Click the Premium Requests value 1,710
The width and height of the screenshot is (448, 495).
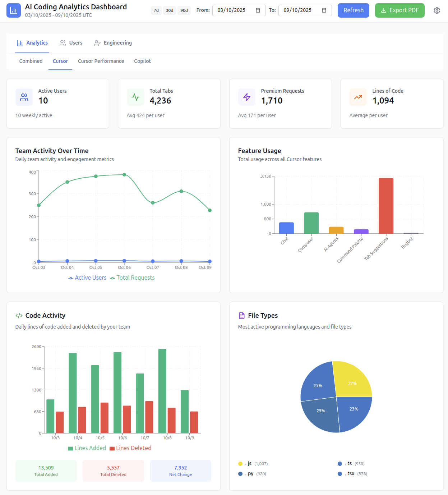tap(272, 101)
